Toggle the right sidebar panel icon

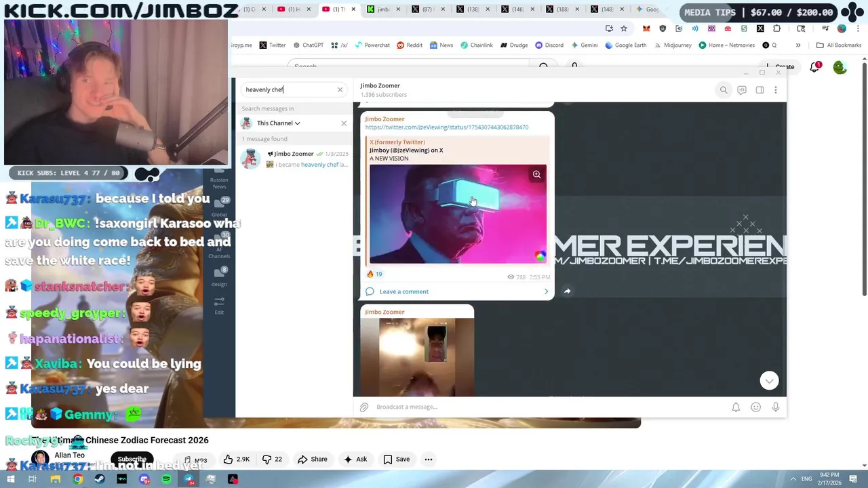[x=760, y=90]
